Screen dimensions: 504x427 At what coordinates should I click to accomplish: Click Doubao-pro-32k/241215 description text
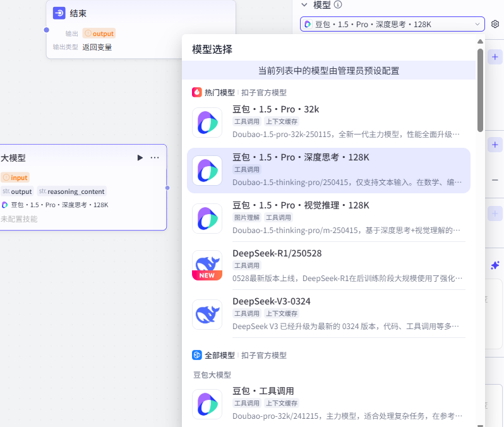[x=347, y=416]
